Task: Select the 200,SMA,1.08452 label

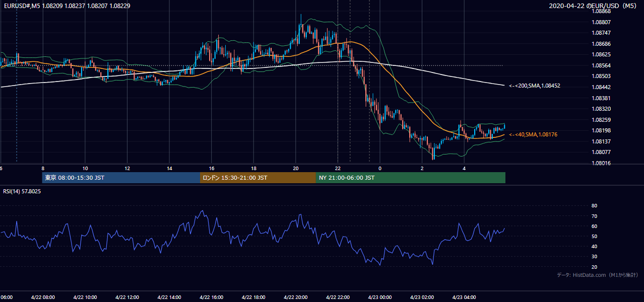Action: (x=535, y=86)
